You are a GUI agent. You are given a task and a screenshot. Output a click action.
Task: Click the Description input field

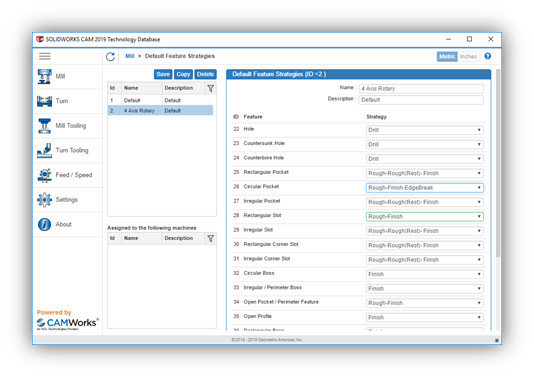[421, 100]
